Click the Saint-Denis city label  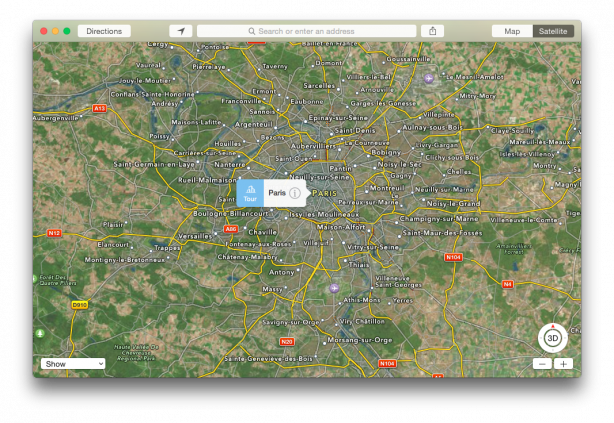[x=355, y=130]
